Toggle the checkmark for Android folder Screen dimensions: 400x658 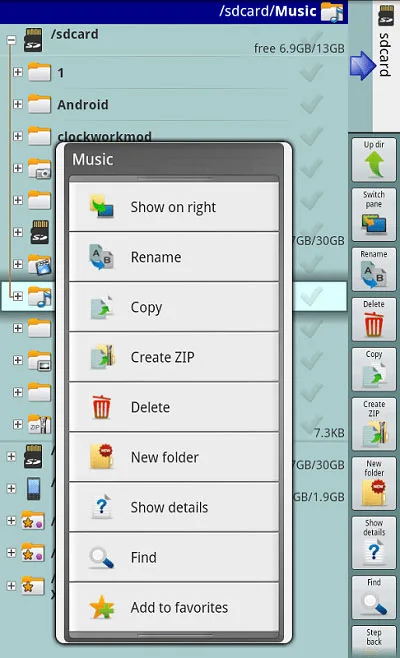[x=311, y=104]
